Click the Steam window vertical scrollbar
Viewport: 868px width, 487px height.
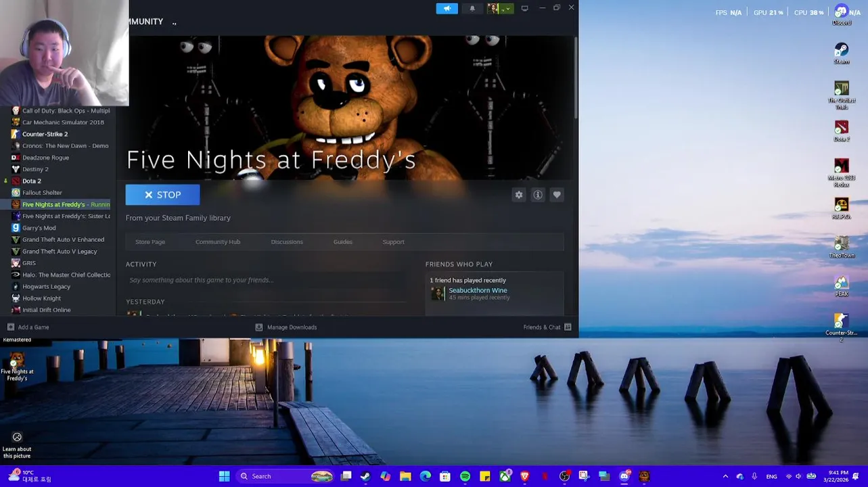click(576, 78)
